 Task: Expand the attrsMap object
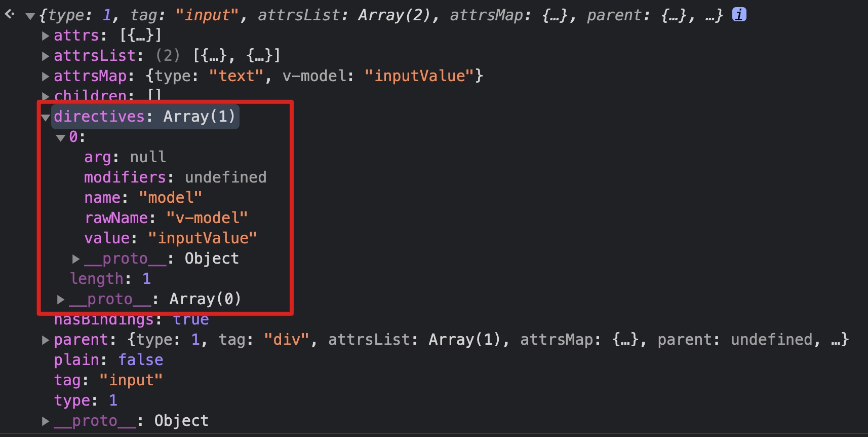[x=46, y=76]
